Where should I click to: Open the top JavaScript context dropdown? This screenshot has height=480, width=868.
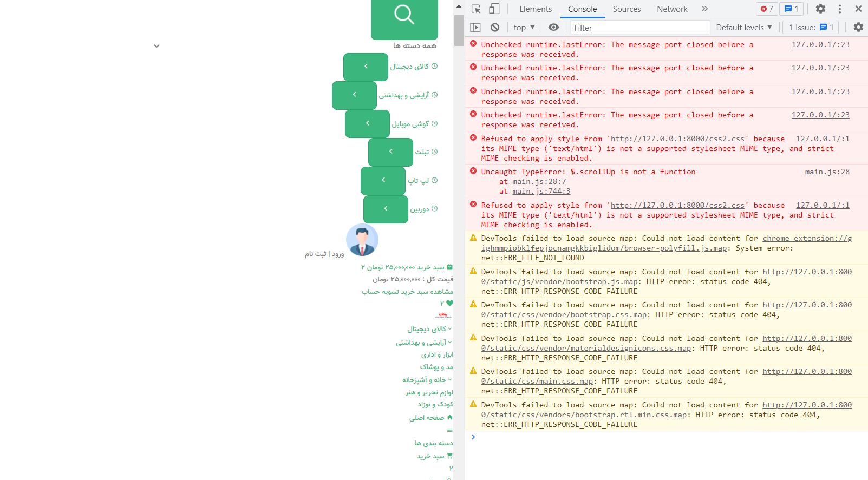point(524,28)
